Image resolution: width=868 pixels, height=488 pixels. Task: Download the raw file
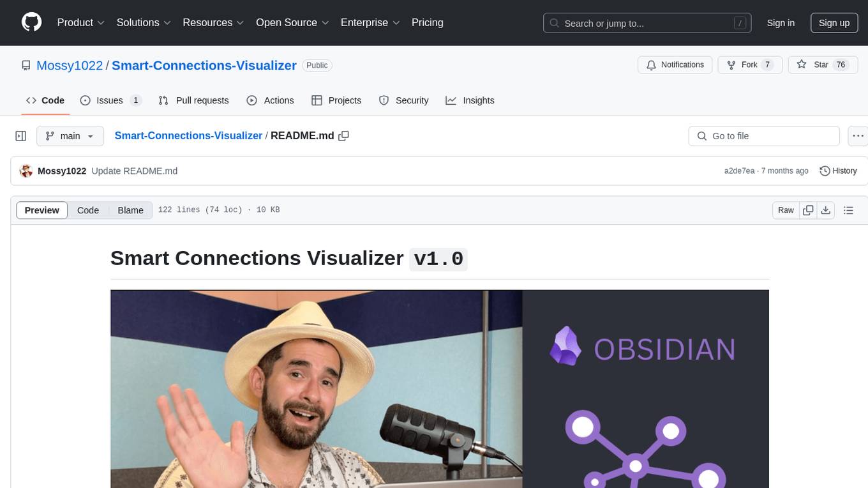pyautogui.click(x=825, y=210)
